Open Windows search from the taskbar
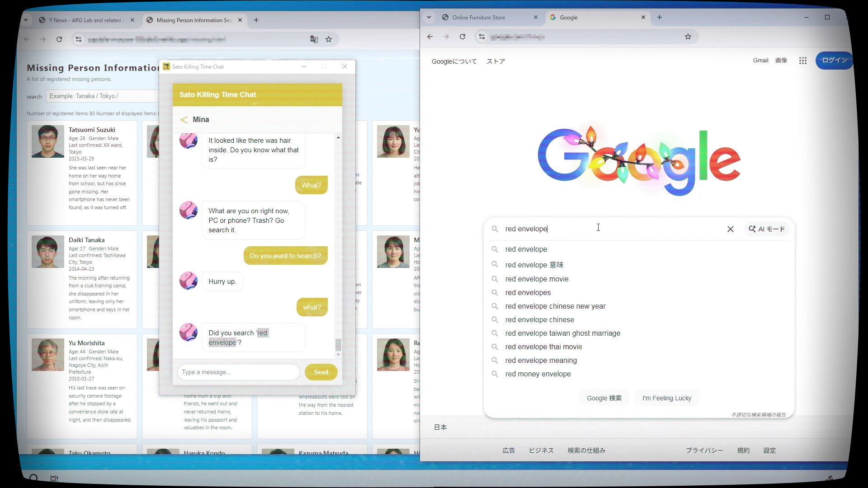The width and height of the screenshot is (868, 488). [33, 478]
